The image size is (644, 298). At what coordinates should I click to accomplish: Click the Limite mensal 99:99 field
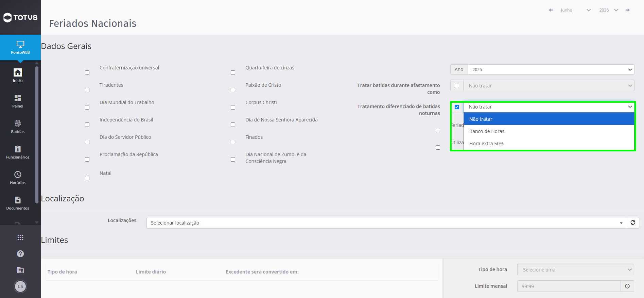coord(569,286)
